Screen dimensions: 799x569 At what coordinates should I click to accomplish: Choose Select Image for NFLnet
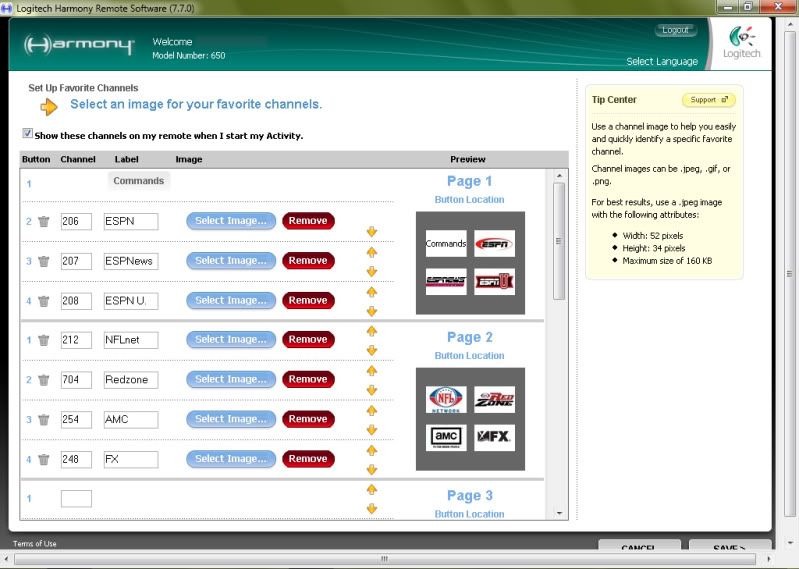point(231,340)
